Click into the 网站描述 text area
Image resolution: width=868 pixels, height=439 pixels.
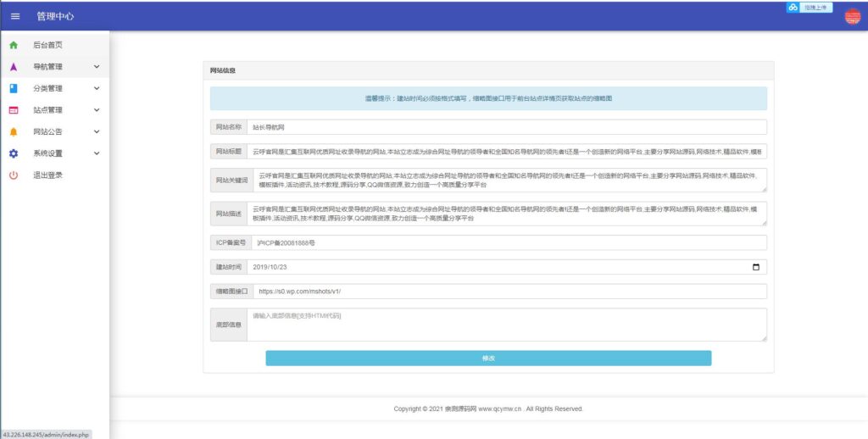[x=507, y=214]
